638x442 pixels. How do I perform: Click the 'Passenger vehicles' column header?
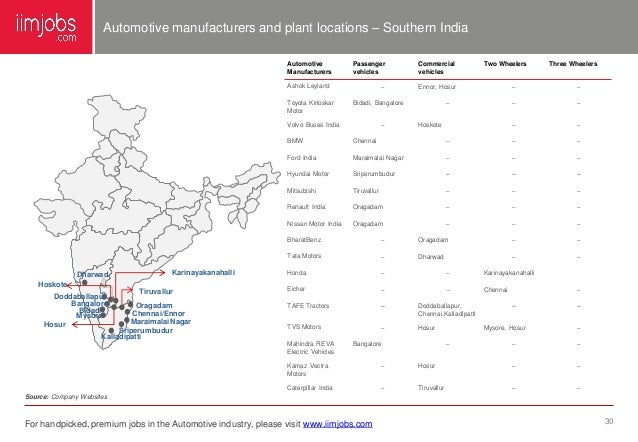(369, 68)
